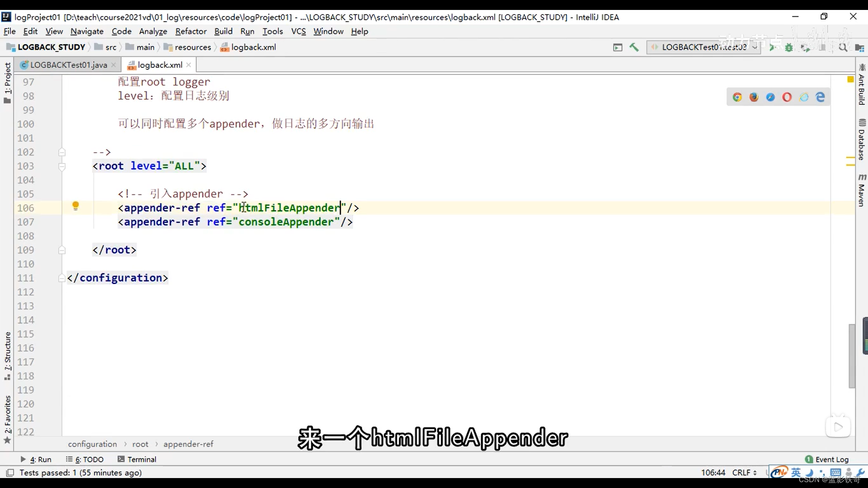This screenshot has height=488, width=868.
Task: Open Project Structure icon in toolbar
Action: pyautogui.click(x=859, y=47)
